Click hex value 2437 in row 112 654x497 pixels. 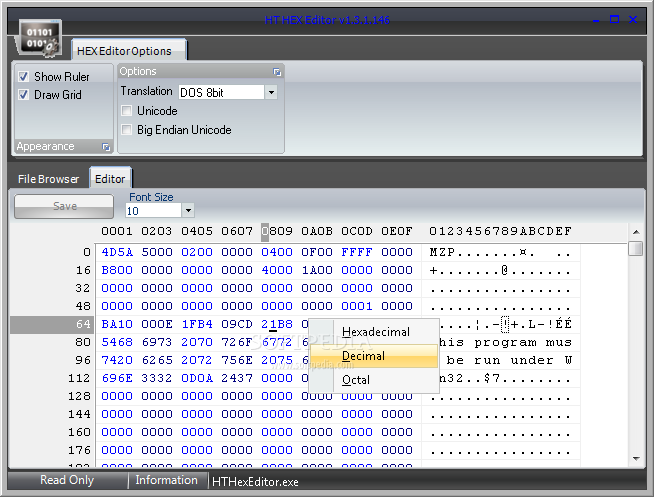237,378
